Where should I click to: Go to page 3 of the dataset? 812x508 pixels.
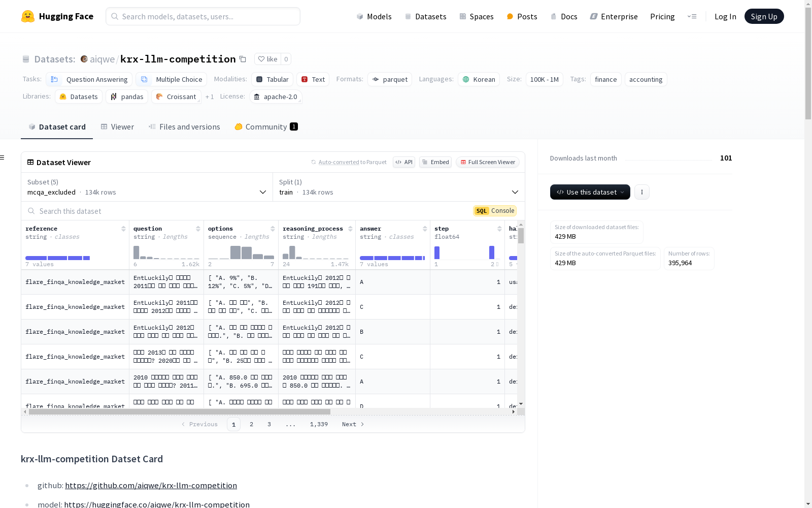[269, 424]
